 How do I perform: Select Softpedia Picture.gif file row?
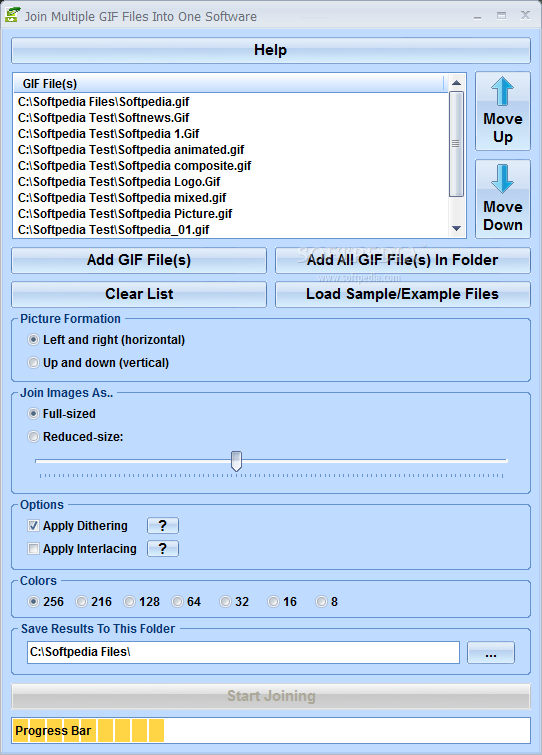click(231, 214)
